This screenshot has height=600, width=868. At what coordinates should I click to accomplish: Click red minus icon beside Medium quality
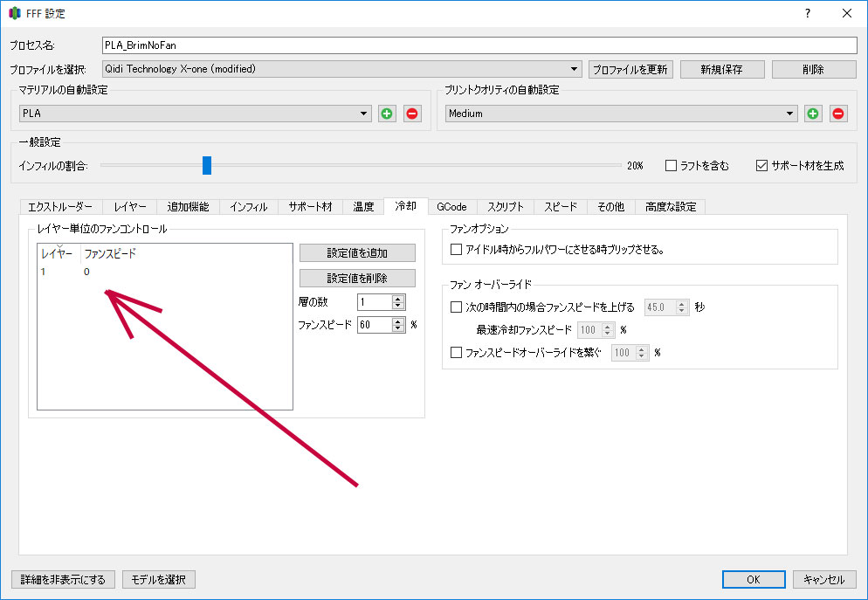[838, 114]
